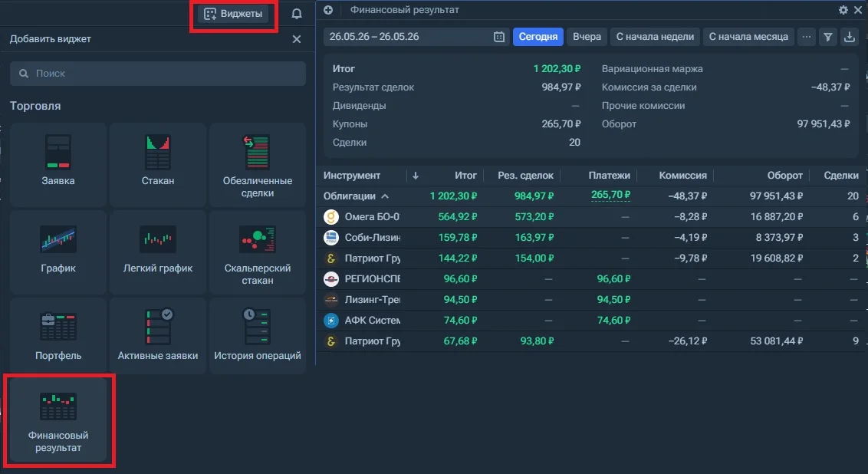Collapse the Облигации group row
Viewport: 868px width, 474px height.
[385, 196]
